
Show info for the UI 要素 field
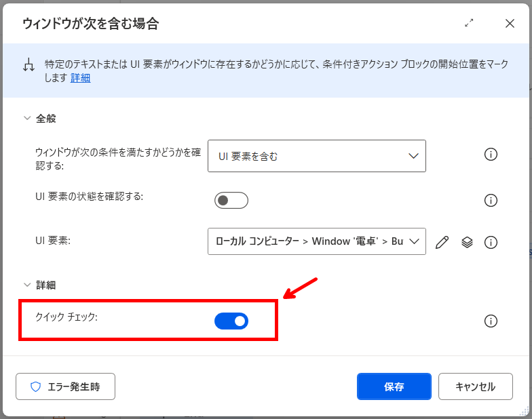tap(491, 242)
